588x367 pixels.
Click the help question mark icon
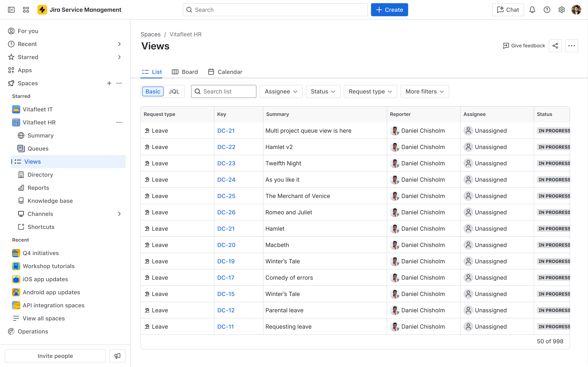coord(547,10)
